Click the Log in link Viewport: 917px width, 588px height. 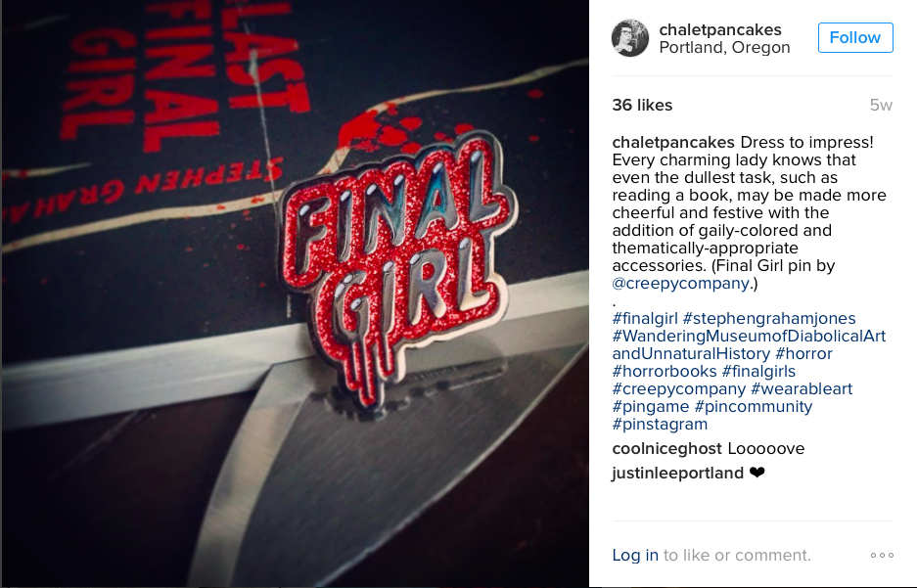click(x=635, y=556)
